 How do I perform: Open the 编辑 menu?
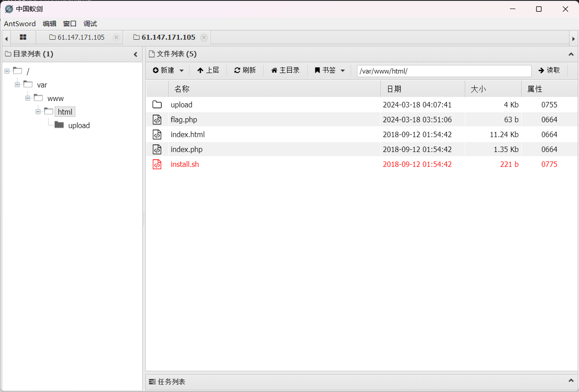coord(50,24)
